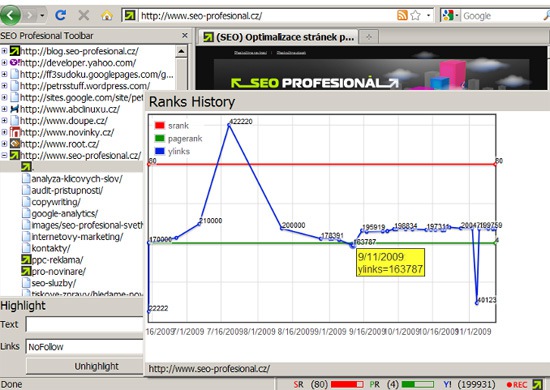550x390 pixels.
Task: Click the red srank legend swatch
Action: point(160,125)
